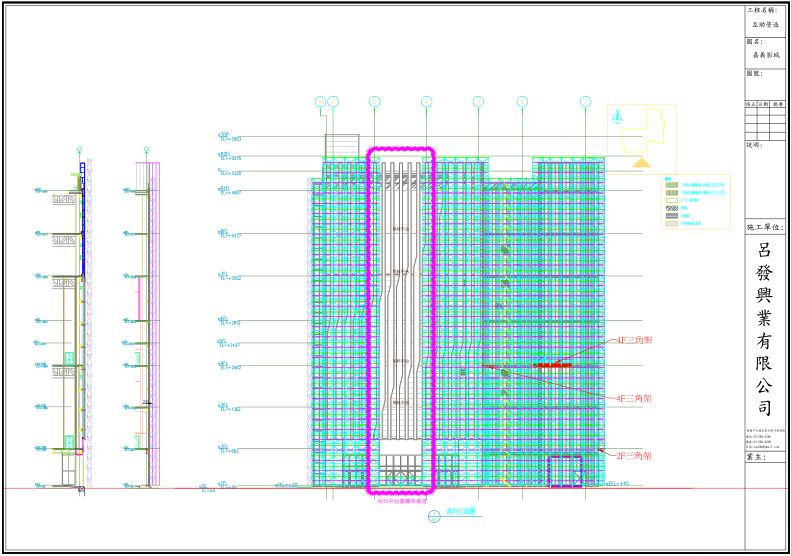Viewport: 792px width, 556px height.
Task: Click the magenta caption text under the tower
Action: pos(400,501)
